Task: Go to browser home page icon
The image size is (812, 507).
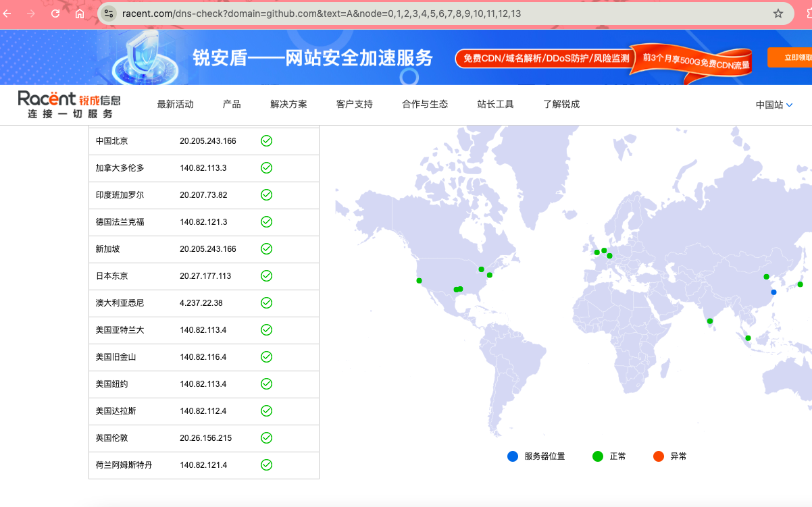Action: point(80,14)
